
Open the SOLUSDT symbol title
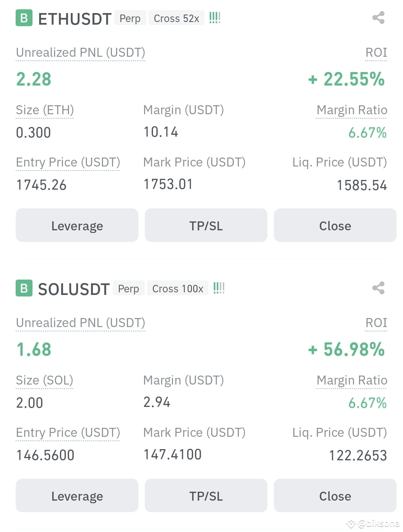pyautogui.click(x=74, y=289)
